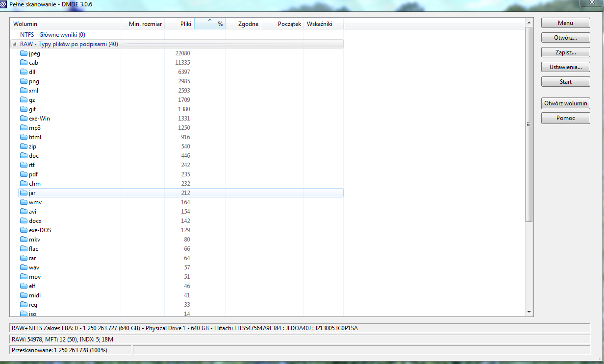
Task: Click the Ustawienia... button
Action: point(565,67)
